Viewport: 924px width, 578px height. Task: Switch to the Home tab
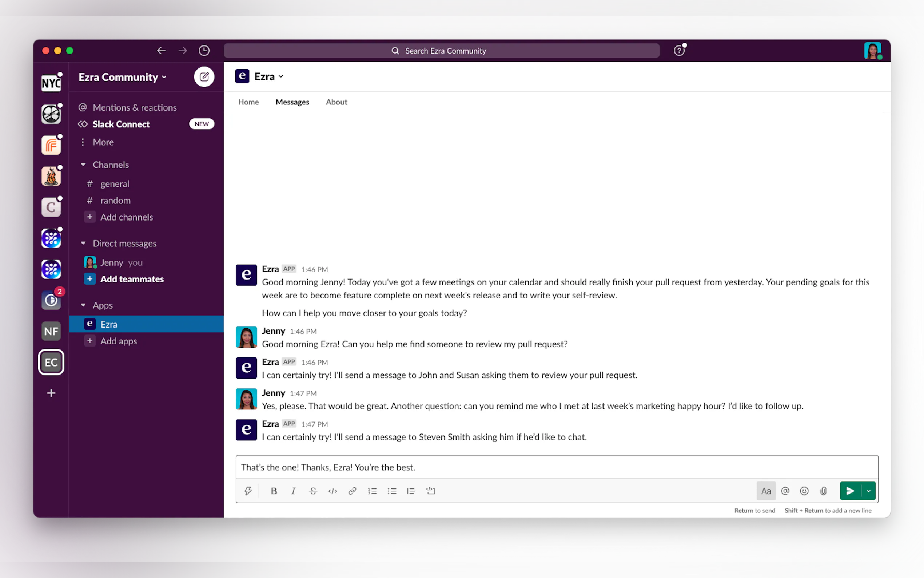pos(248,102)
